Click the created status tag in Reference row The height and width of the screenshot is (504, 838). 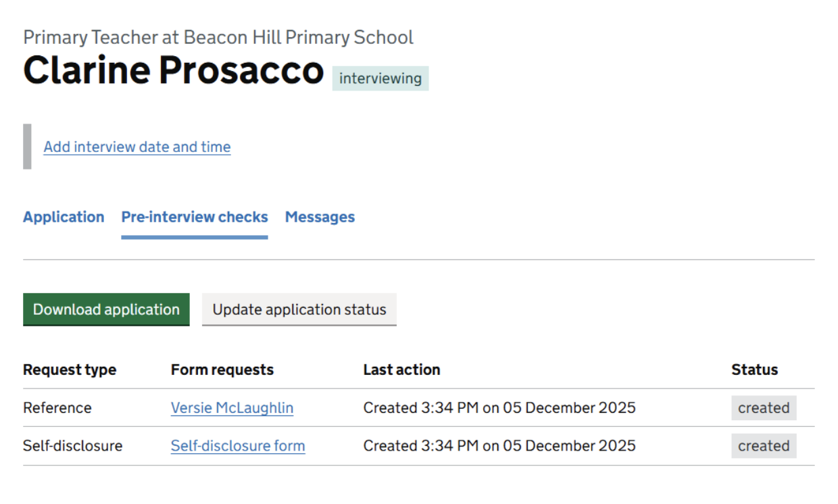click(764, 408)
